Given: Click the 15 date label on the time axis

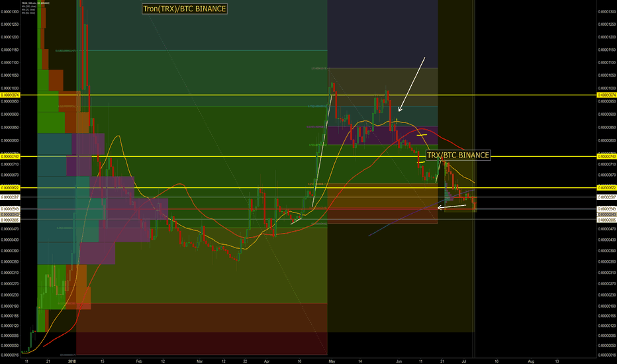Looking at the screenshot, I should click(103, 361).
